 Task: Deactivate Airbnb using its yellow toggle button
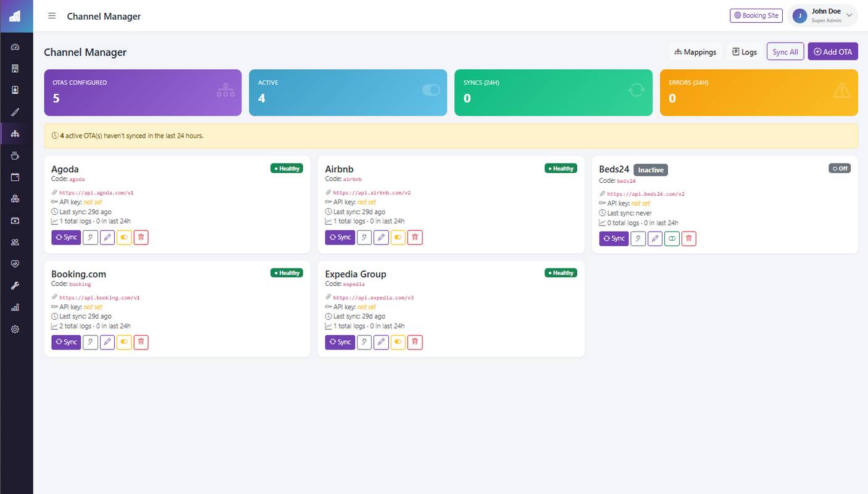(398, 237)
